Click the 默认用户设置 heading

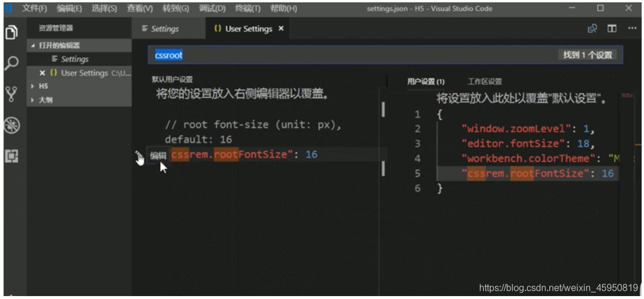click(x=172, y=79)
